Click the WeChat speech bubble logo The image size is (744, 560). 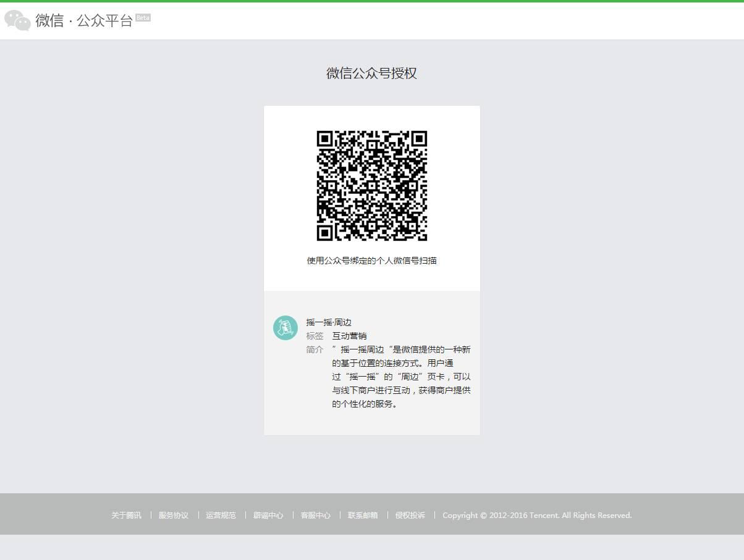pos(17,20)
